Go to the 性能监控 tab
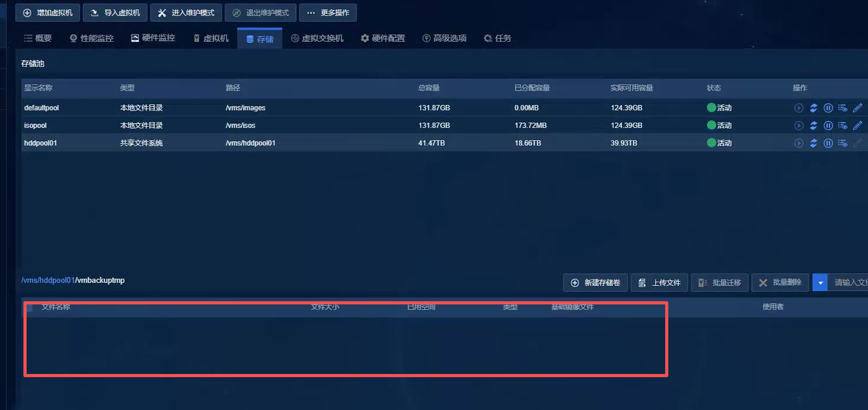Image resolution: width=868 pixels, height=410 pixels. [x=91, y=38]
